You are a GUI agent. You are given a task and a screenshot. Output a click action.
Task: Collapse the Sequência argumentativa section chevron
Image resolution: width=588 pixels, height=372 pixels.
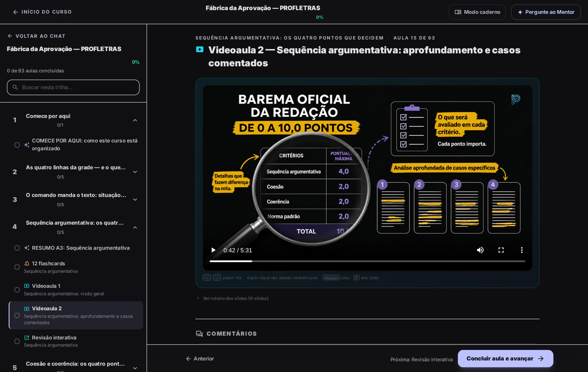pyautogui.click(x=135, y=227)
